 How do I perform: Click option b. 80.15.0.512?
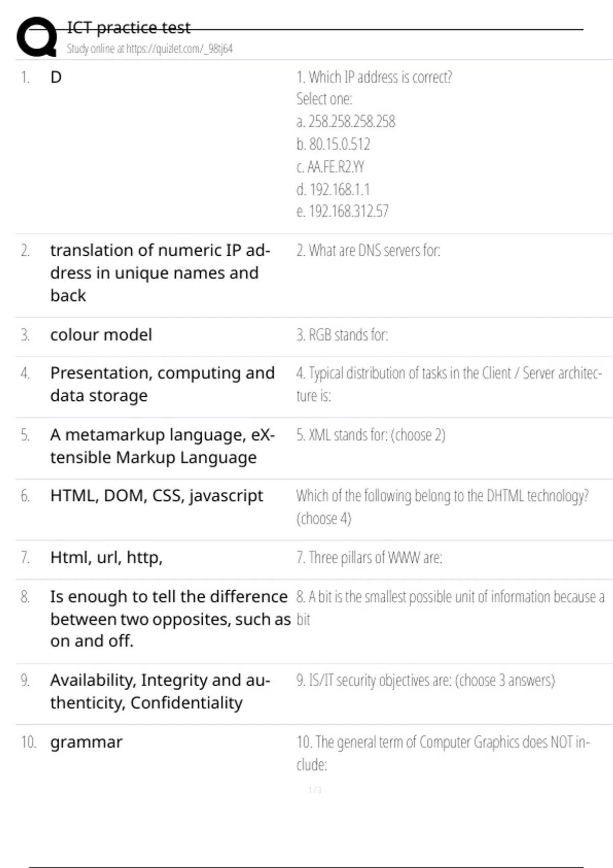(x=333, y=144)
